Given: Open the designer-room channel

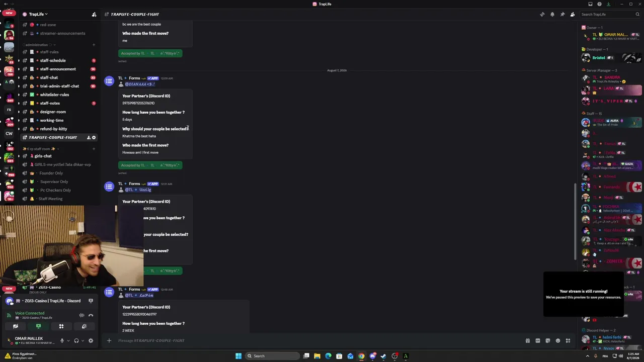Looking at the screenshot, I should (x=59, y=112).
